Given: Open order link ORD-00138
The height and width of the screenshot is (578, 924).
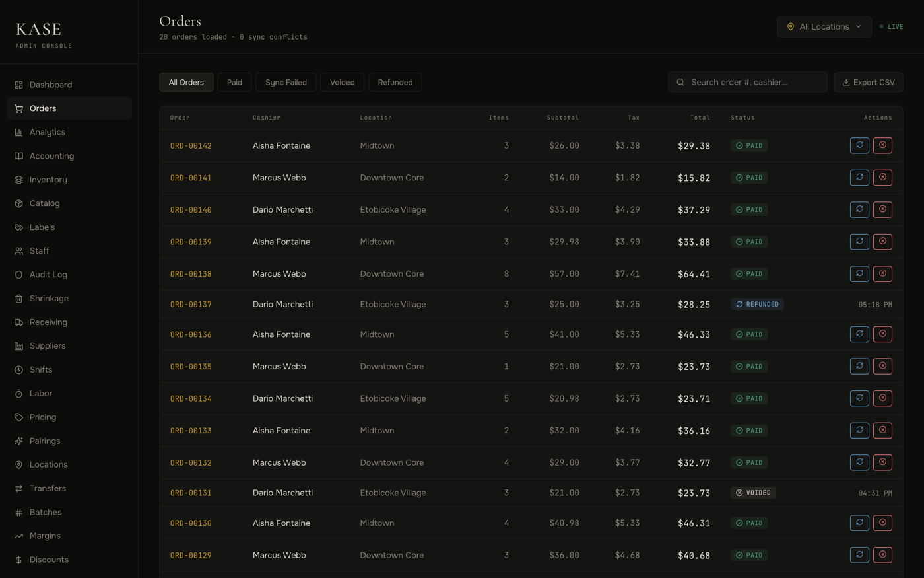Looking at the screenshot, I should pos(191,274).
